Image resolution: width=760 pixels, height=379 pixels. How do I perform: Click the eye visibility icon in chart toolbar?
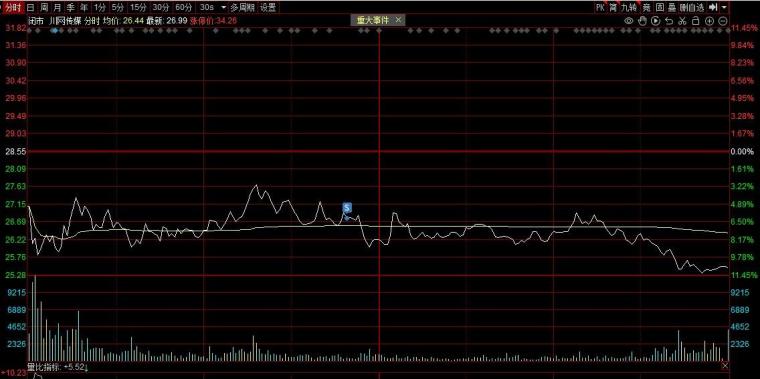point(629,21)
